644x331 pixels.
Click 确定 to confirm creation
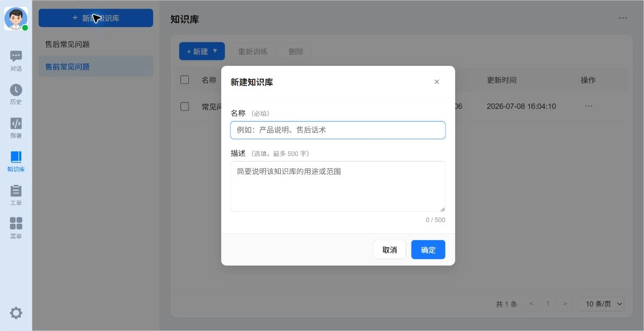click(x=428, y=250)
